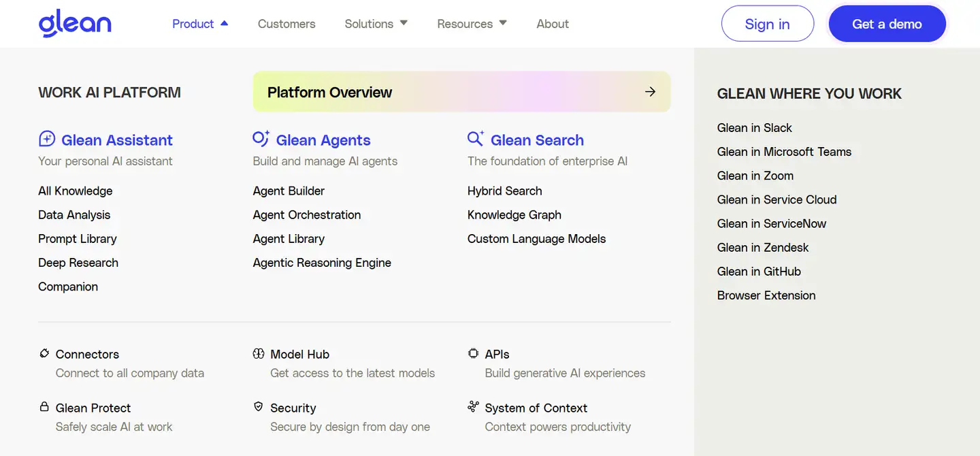Click the Glean Search magnifier icon
Viewport: 980px width, 456px height.
click(476, 139)
